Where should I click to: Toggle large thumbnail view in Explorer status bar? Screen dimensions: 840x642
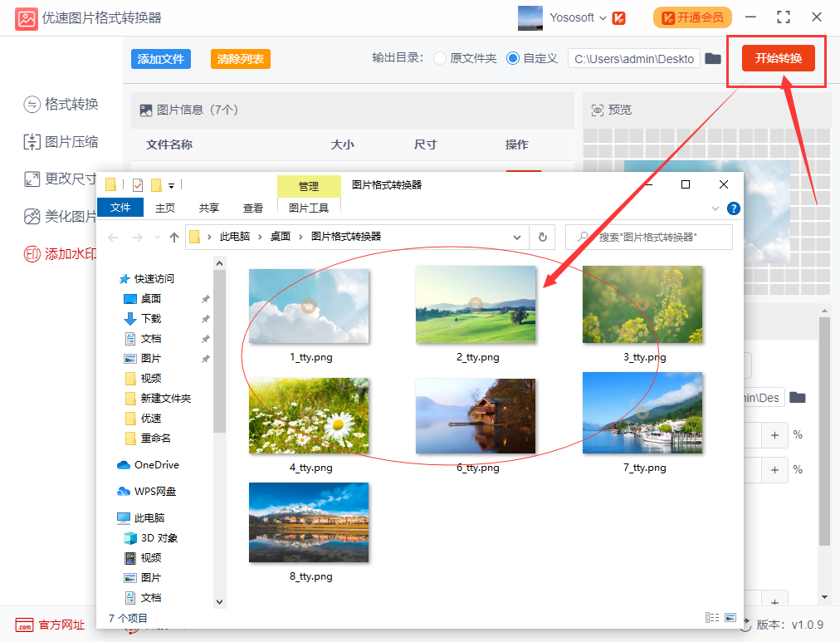click(730, 617)
